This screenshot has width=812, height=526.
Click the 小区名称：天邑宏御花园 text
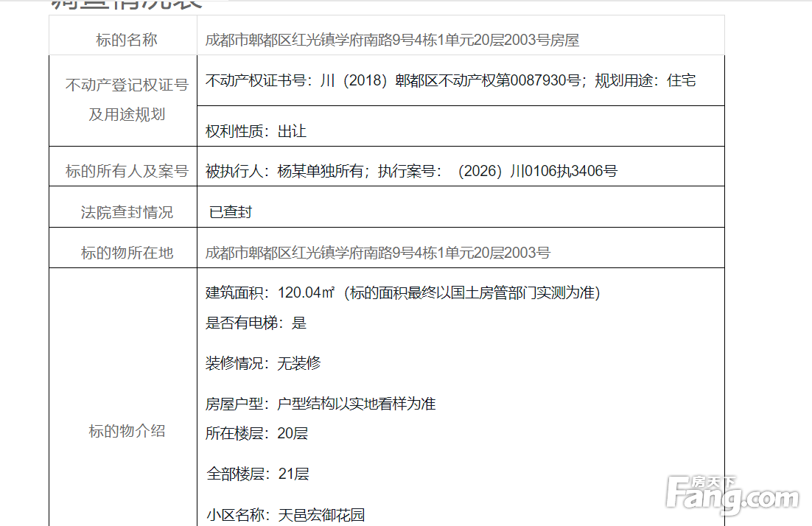click(x=285, y=514)
